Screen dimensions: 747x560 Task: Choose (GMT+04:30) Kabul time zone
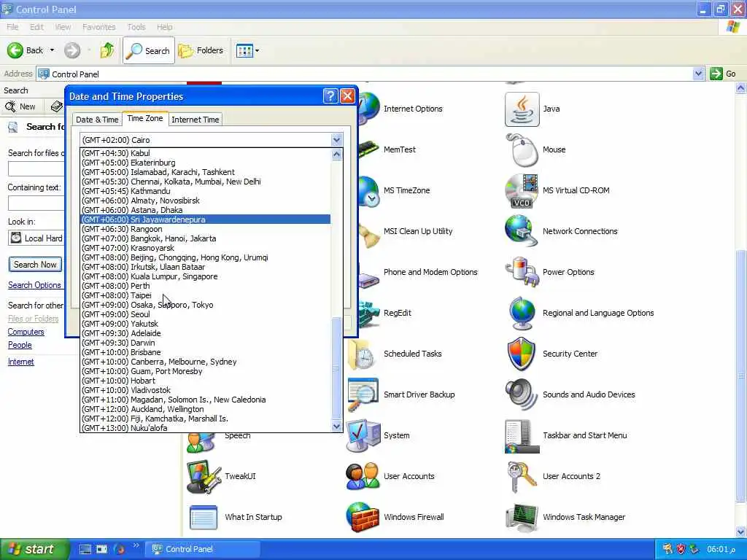[x=205, y=153]
